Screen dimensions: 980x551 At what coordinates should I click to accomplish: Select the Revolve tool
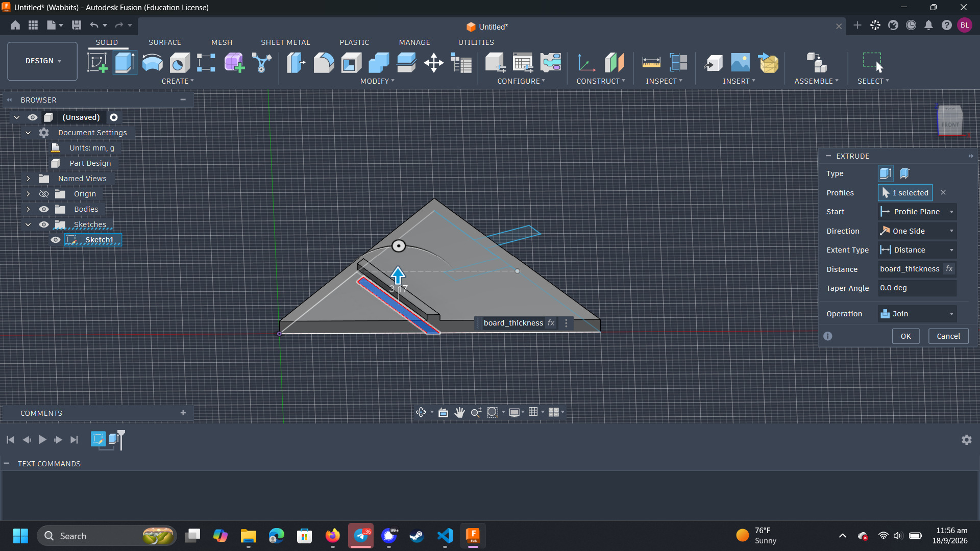click(152, 63)
